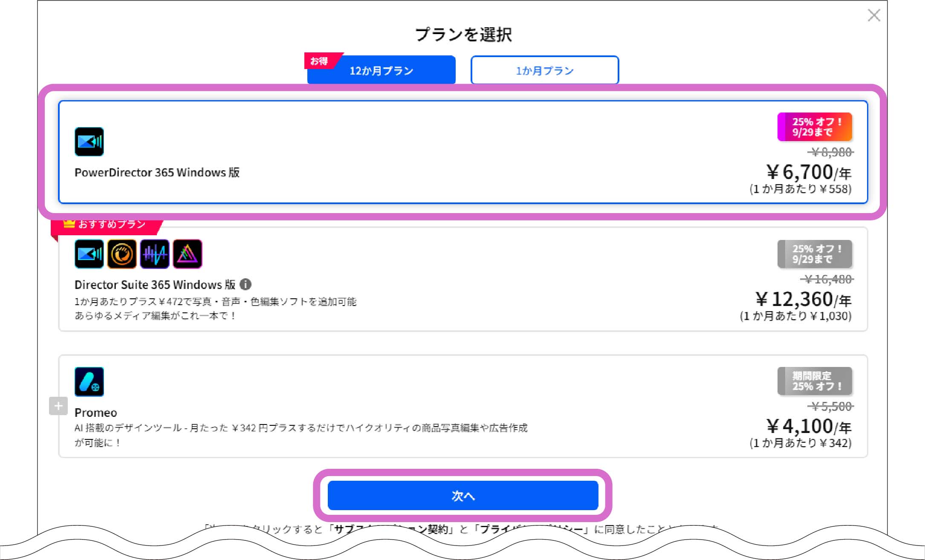The image size is (925, 560).
Task: Click the プランを選択 heading
Action: (x=463, y=35)
